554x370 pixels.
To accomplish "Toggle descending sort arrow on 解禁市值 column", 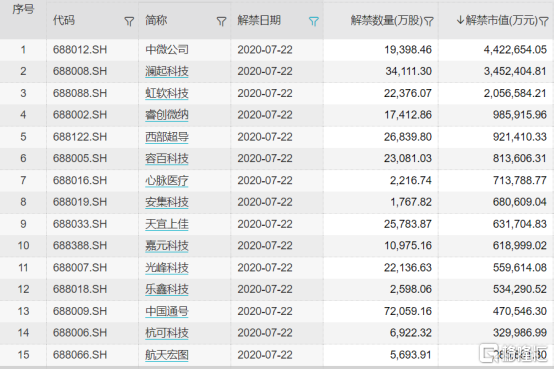I will (x=460, y=20).
